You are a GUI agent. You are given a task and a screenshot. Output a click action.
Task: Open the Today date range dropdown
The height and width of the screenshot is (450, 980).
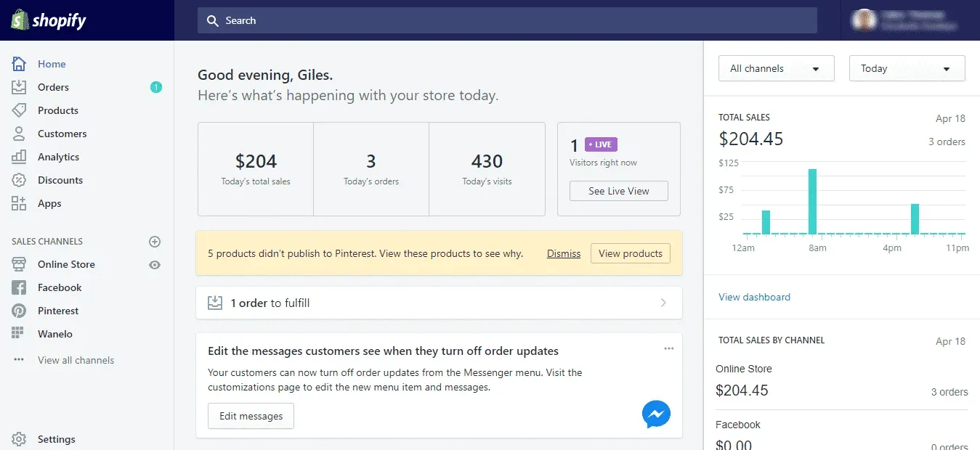click(x=907, y=68)
